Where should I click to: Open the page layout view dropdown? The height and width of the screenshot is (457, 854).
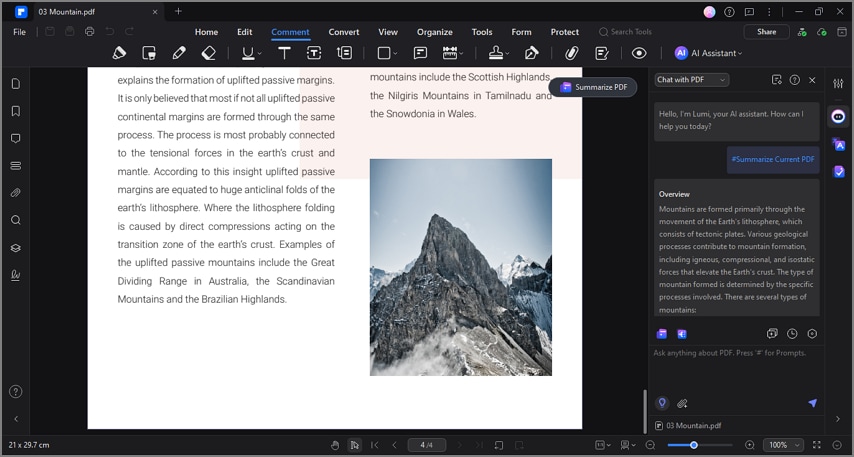tap(629, 445)
